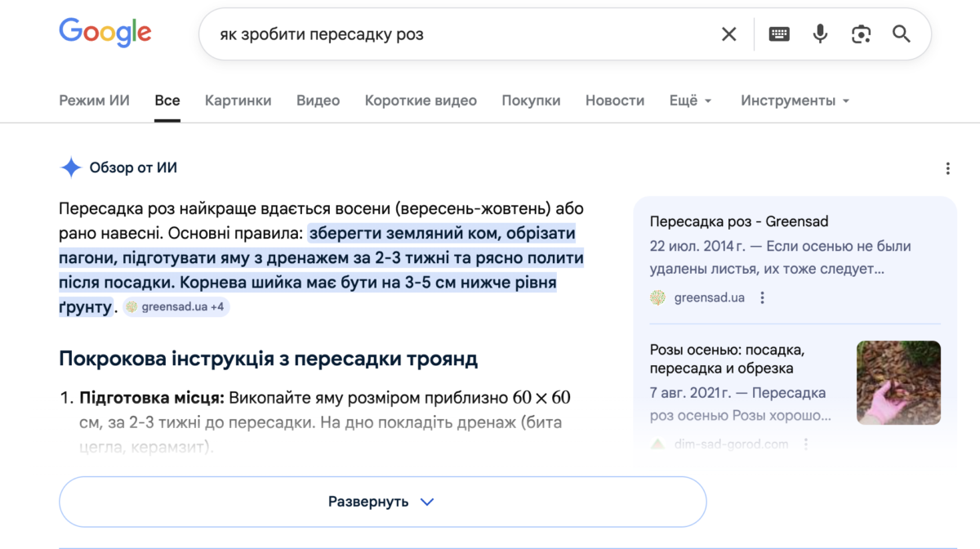Click dim-sad-gorod.com domain text
980x549 pixels.
click(x=732, y=444)
